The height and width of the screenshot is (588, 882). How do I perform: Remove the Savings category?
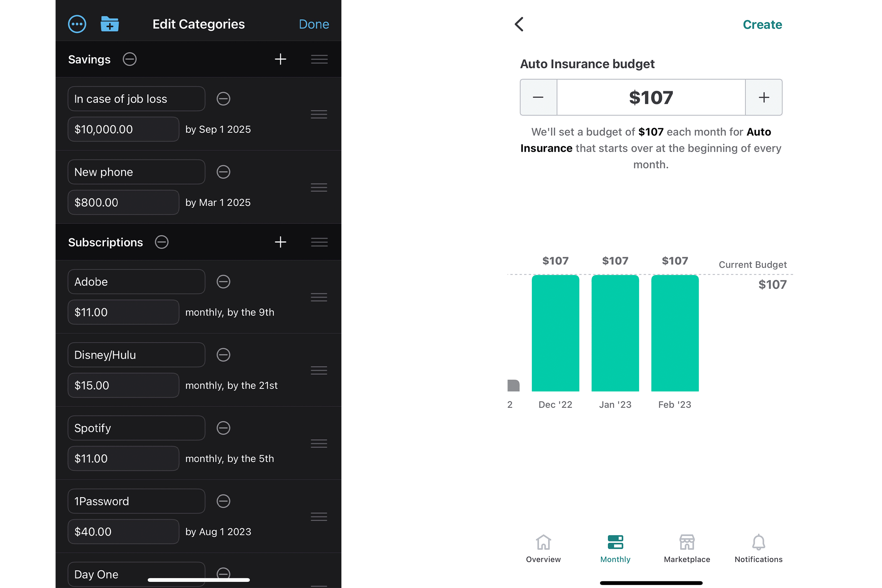click(129, 59)
